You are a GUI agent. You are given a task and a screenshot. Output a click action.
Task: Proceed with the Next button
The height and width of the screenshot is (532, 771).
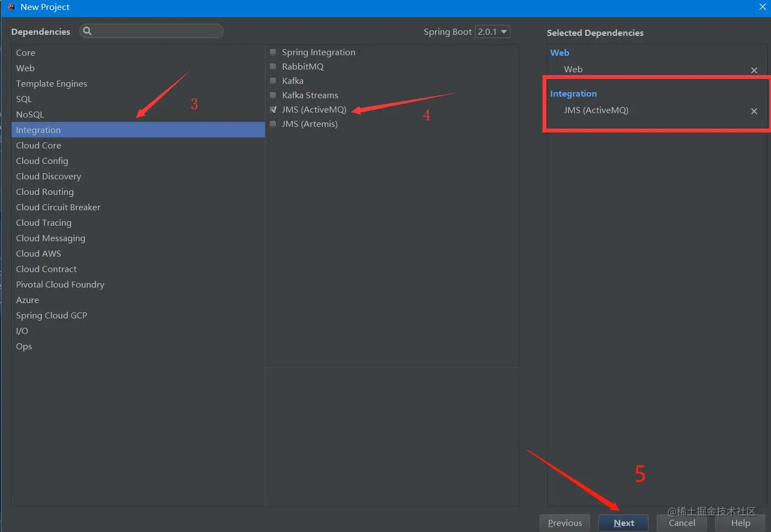pos(623,523)
